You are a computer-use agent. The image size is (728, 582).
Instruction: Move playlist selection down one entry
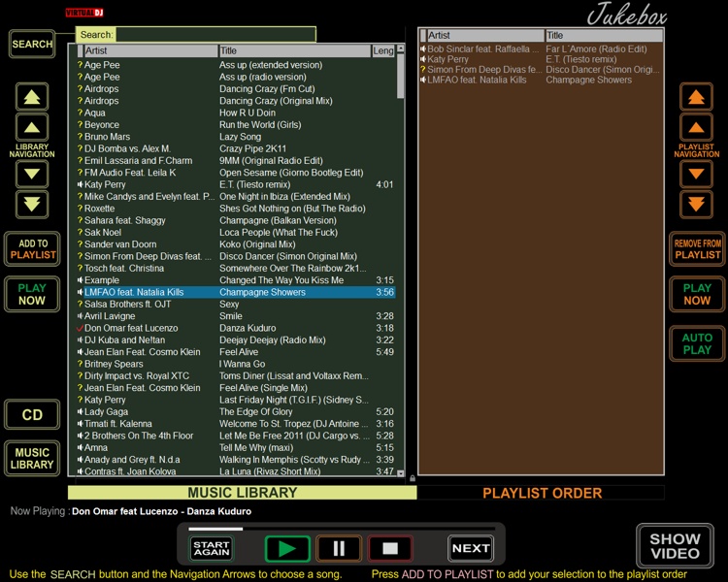click(x=696, y=174)
